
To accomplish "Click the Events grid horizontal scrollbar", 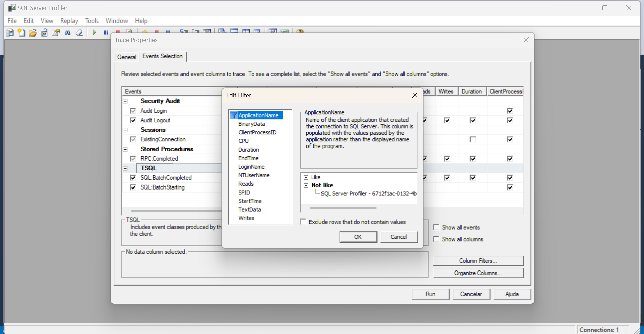I will point(176,211).
